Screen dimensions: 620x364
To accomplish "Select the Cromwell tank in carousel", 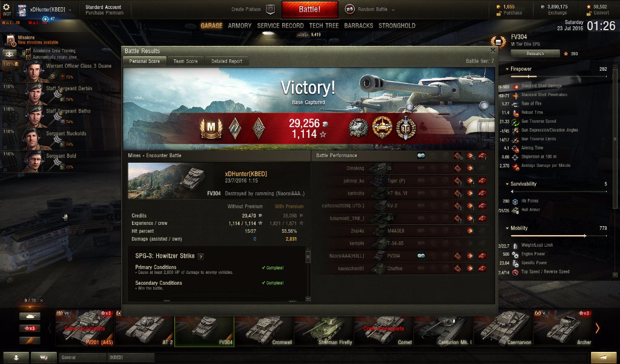I will (264, 330).
